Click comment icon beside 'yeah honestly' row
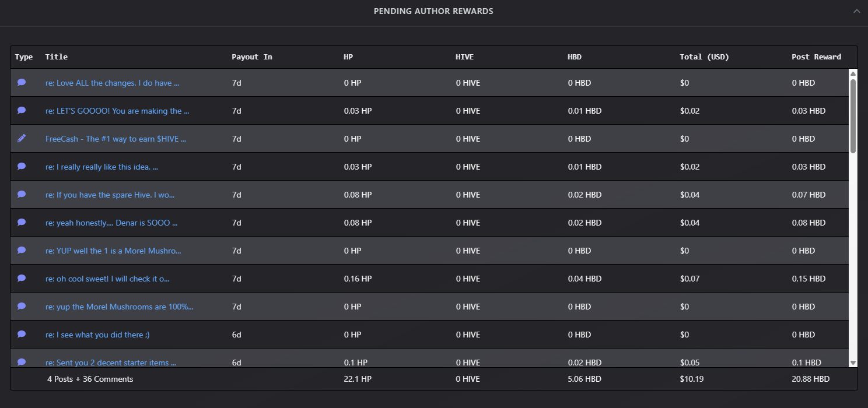868x408 pixels. [22, 222]
